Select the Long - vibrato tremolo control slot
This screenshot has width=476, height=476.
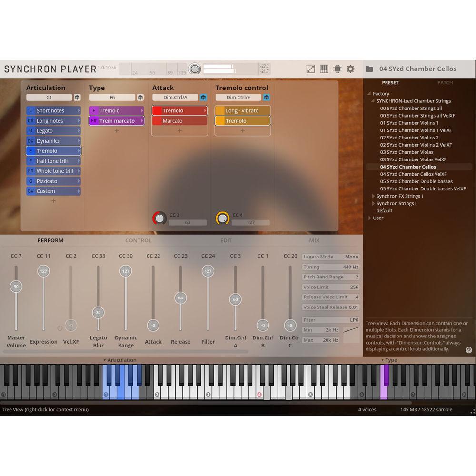click(x=242, y=110)
